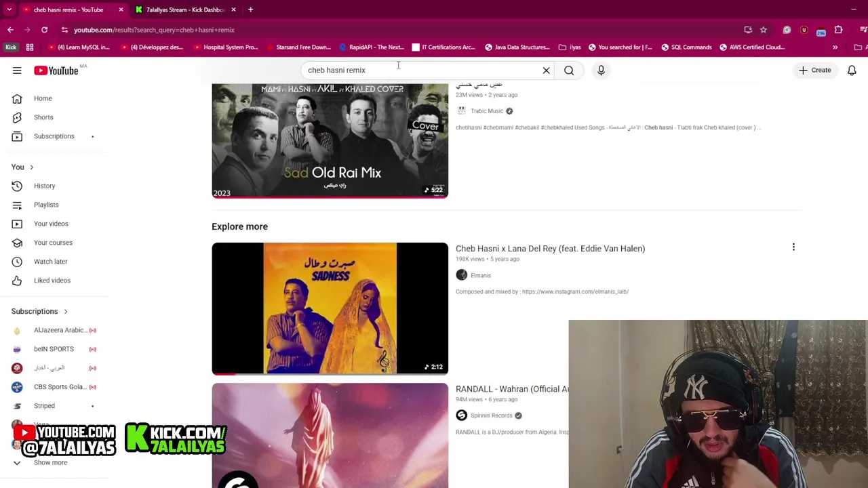Open Développez des bookmark
Image resolution: width=868 pixels, height=488 pixels.
coord(151,47)
